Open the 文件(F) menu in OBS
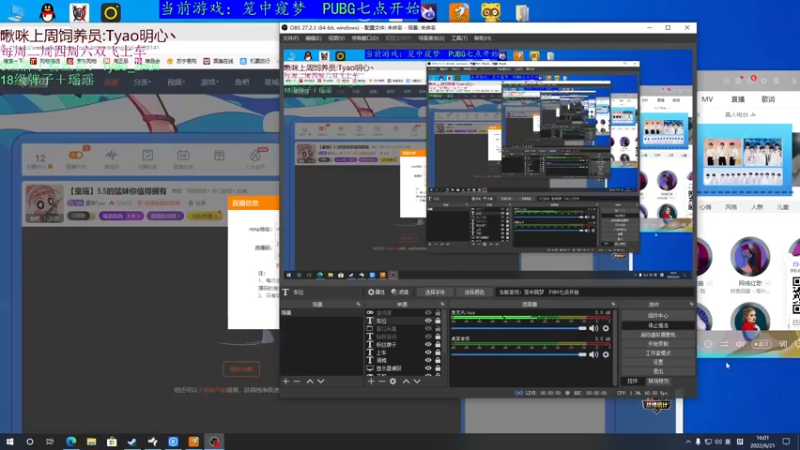This screenshot has width=800, height=450. (x=290, y=38)
